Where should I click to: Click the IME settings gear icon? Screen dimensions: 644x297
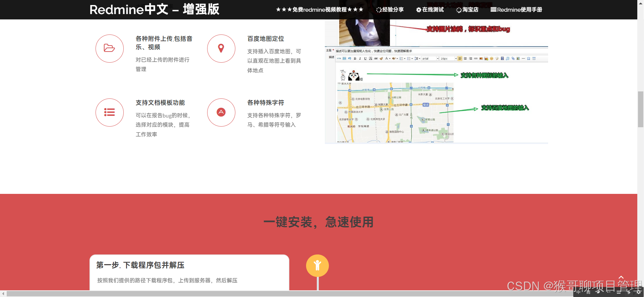pyautogui.click(x=639, y=292)
